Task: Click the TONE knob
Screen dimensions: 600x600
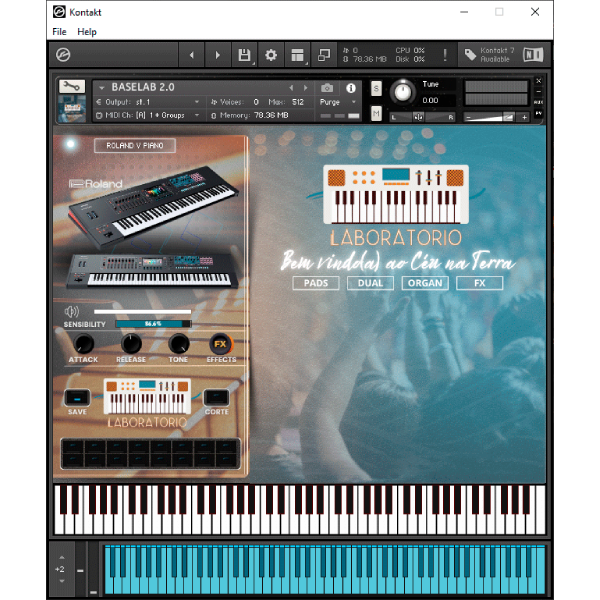Action: coord(179,343)
